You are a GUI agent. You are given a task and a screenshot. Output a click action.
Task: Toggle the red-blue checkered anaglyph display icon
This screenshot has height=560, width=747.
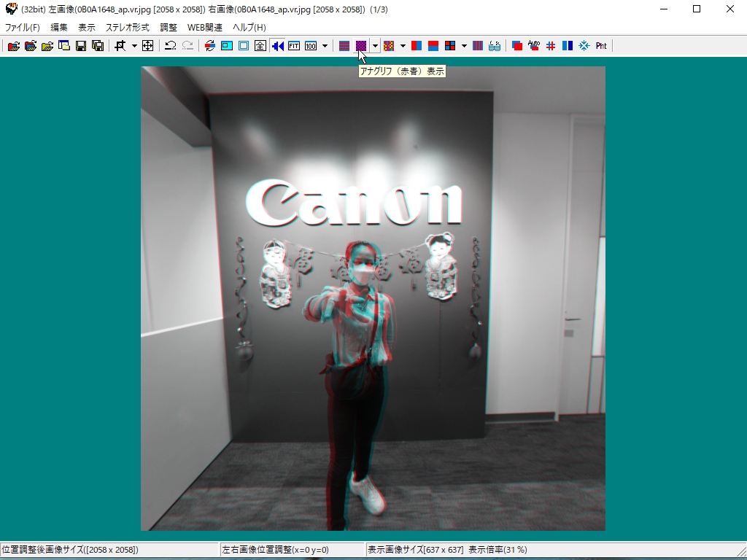point(361,46)
